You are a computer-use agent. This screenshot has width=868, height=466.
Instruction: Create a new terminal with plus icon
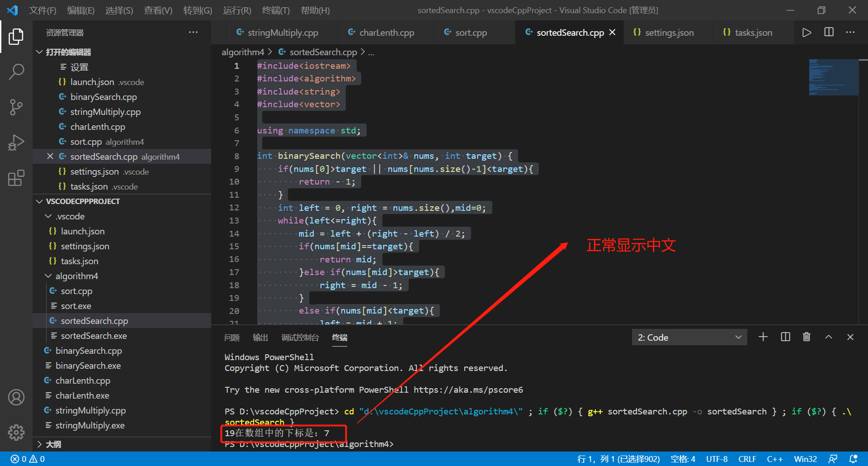(x=763, y=337)
